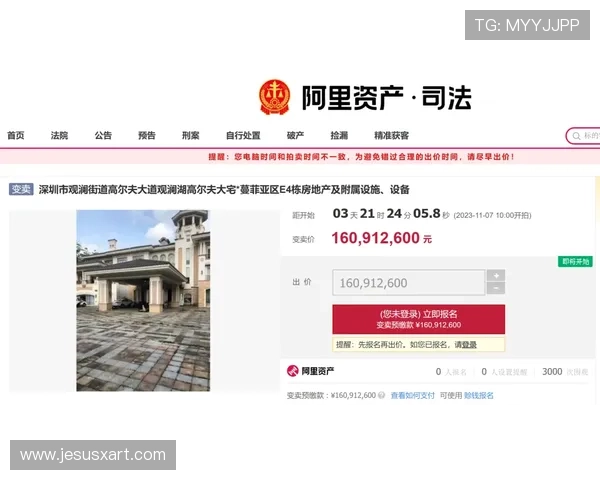Click the red time mismatch reminder banner

point(300,157)
